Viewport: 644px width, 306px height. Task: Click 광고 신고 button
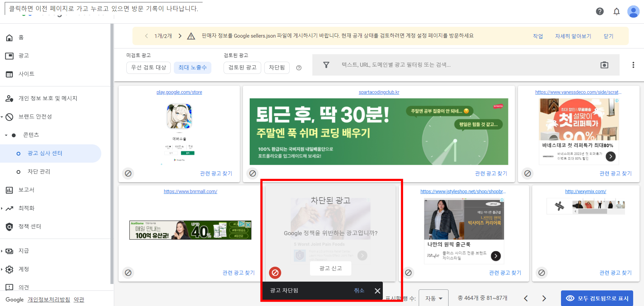point(331,268)
